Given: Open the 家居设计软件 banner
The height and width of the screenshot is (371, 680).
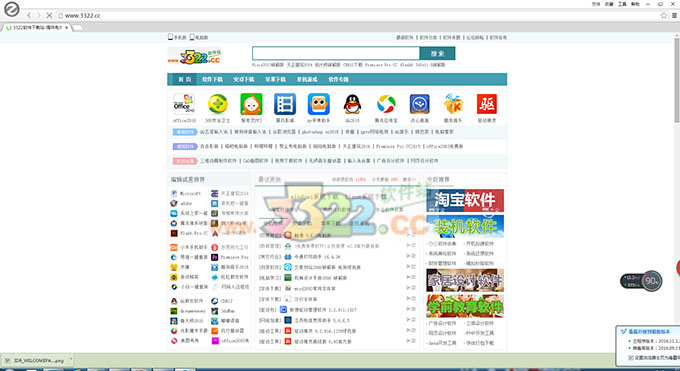Looking at the screenshot, I should [465, 280].
